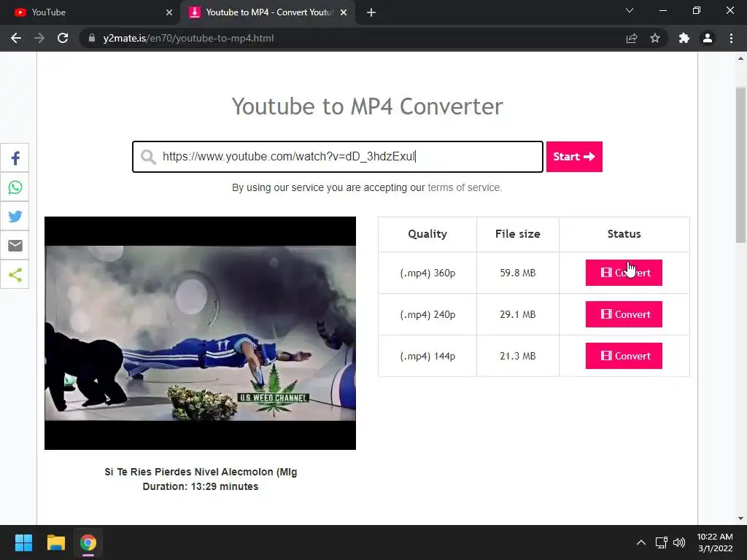The width and height of the screenshot is (747, 560).
Task: Open tab search dropdown arrow
Action: pyautogui.click(x=630, y=10)
